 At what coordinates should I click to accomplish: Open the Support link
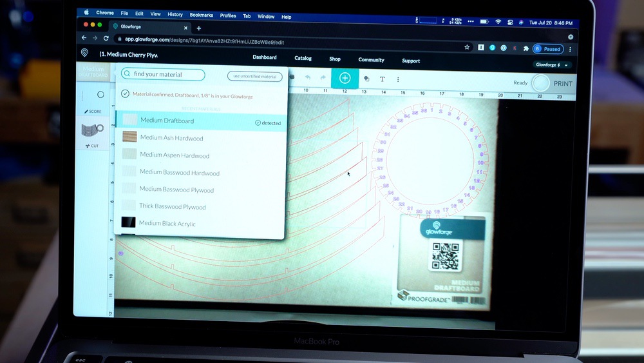tap(411, 61)
